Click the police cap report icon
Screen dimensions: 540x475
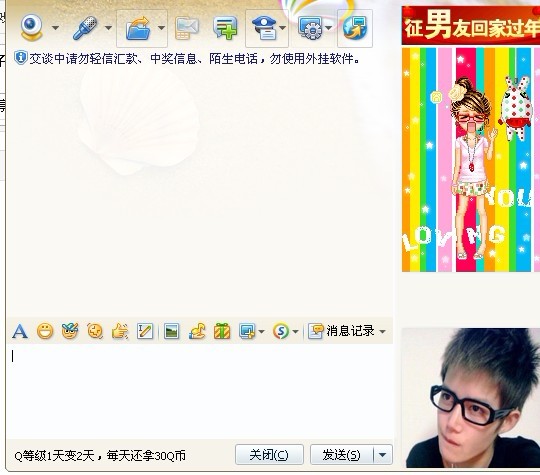264,28
